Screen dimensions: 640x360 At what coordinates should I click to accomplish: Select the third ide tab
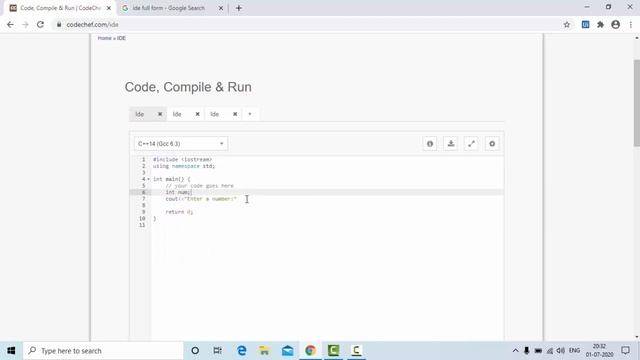(x=214, y=114)
